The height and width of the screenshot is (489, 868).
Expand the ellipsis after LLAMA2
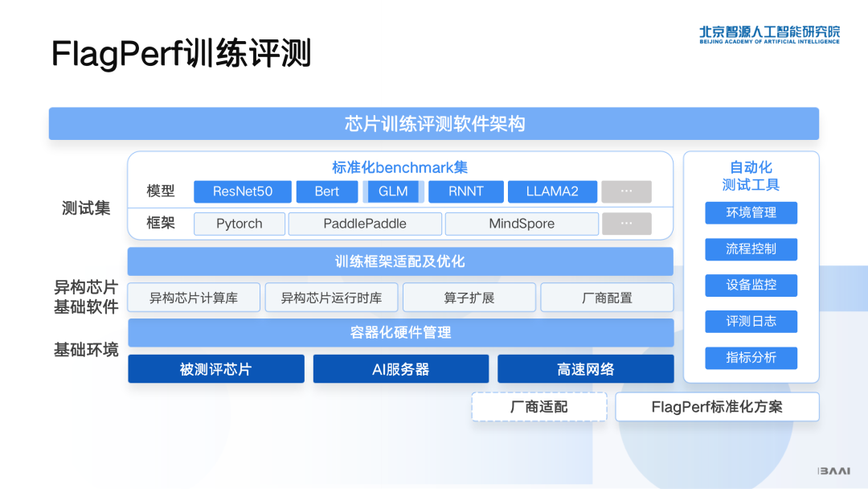point(626,191)
